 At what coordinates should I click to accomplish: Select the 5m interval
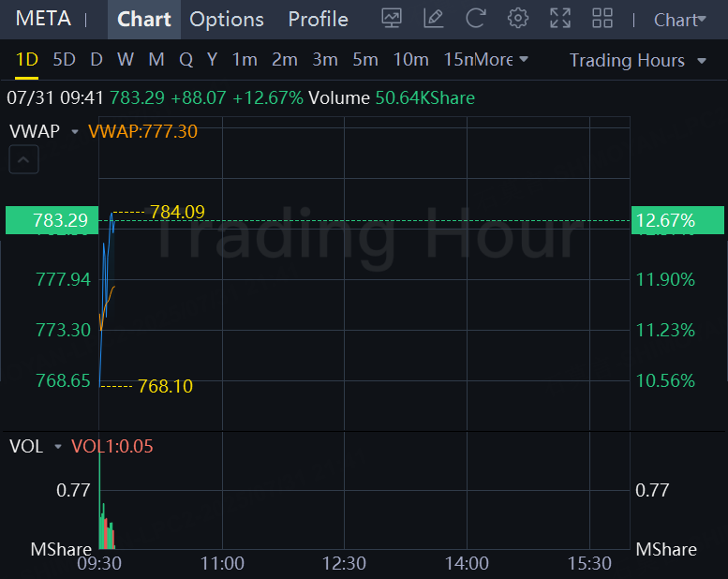pos(365,60)
